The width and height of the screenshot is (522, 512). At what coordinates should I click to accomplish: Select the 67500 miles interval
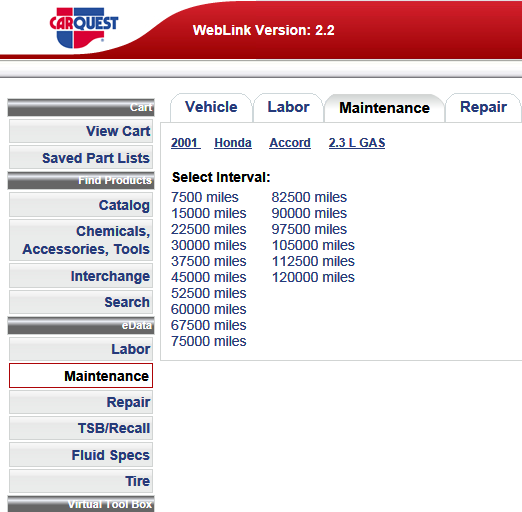coord(209,325)
